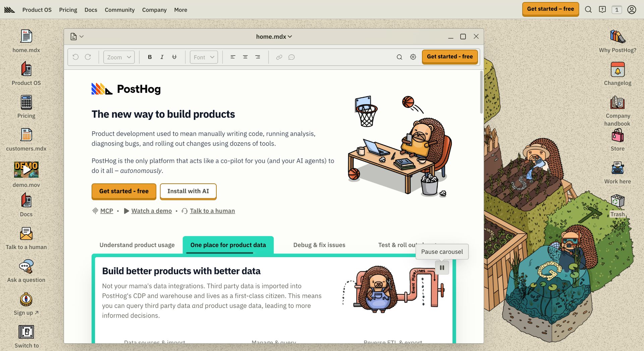Toggle italic formatting
This screenshot has height=351, width=644.
pyautogui.click(x=162, y=57)
